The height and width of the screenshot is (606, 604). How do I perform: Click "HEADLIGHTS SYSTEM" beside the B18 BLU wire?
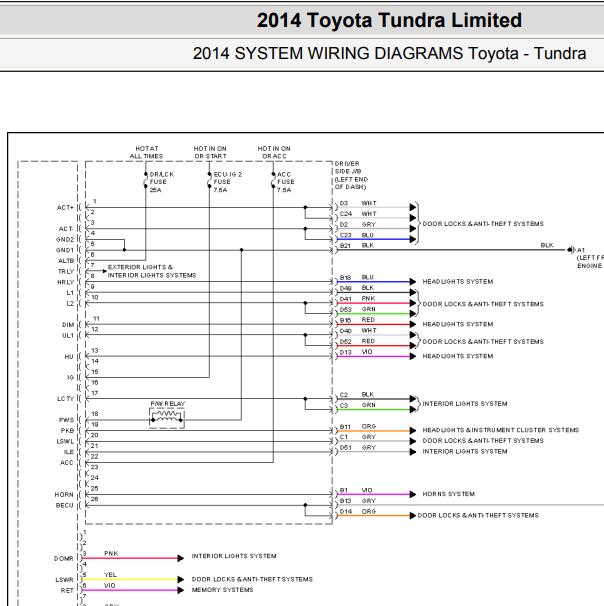(458, 282)
